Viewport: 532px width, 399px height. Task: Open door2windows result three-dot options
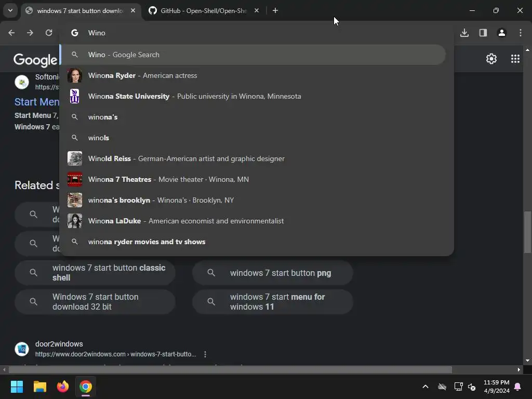pos(205,354)
